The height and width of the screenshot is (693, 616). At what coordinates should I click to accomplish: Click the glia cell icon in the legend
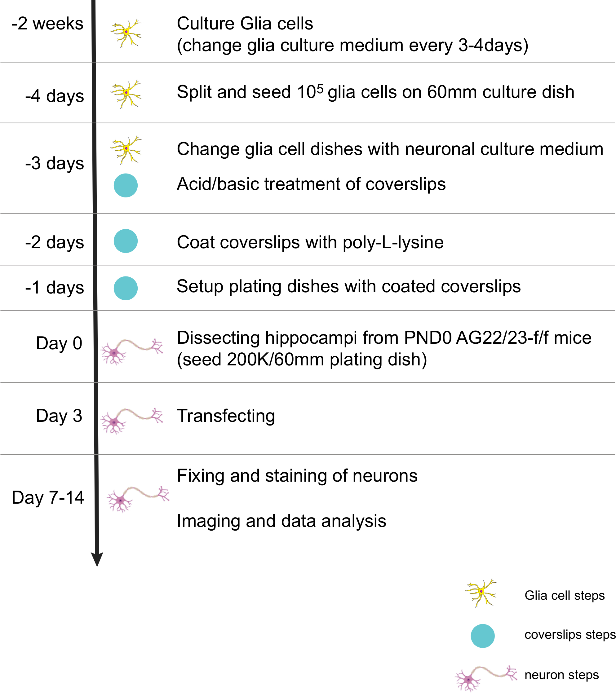(x=481, y=593)
